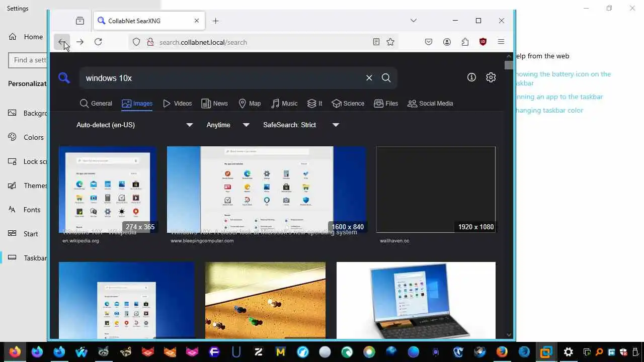644x362 pixels.
Task: Switch to the Social Media category tab
Action: (x=430, y=104)
